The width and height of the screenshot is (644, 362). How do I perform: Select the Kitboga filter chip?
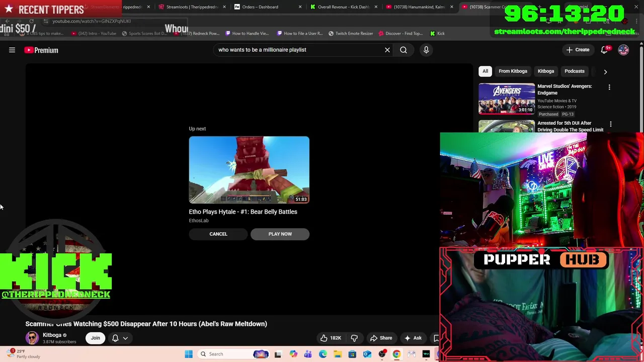tap(546, 71)
